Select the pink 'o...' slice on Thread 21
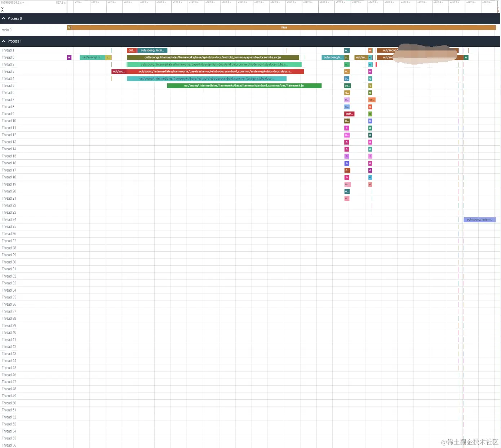 tap(347, 199)
